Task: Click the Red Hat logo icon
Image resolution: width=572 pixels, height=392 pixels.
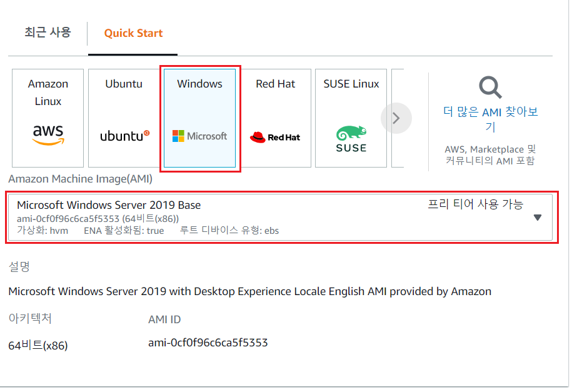Action: [275, 138]
